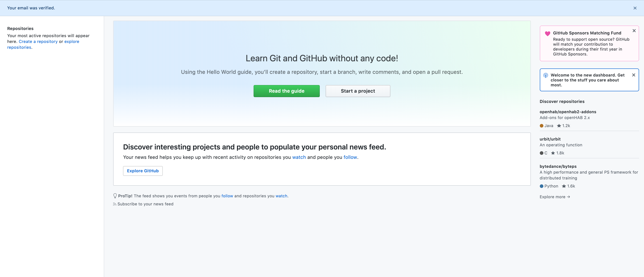Close the GitHub Sponsors Matching Fund card
Image resolution: width=644 pixels, height=277 pixels.
[634, 31]
